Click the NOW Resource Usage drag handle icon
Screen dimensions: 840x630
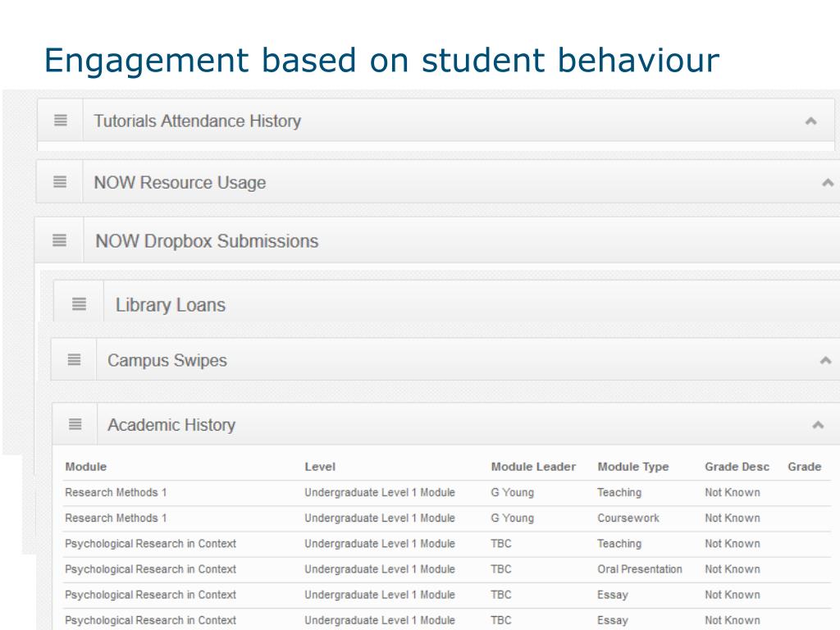(x=60, y=182)
